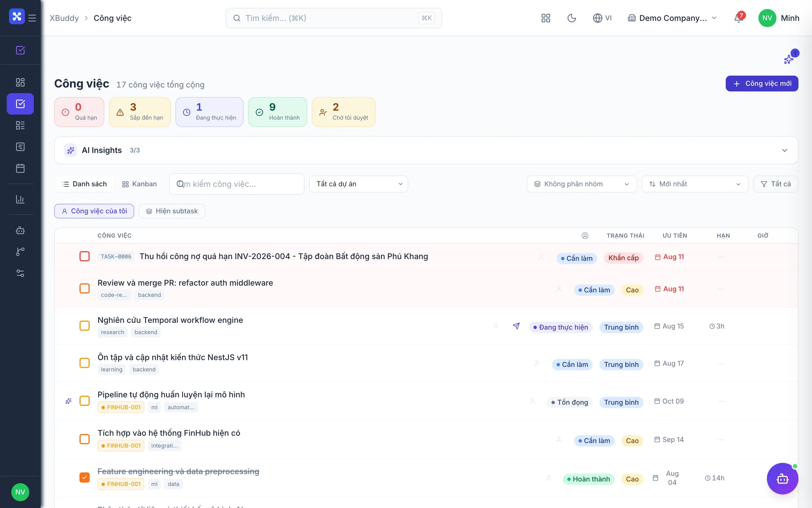The height and width of the screenshot is (508, 812).
Task: Filter by the Đang thực hiện card
Action: [209, 112]
